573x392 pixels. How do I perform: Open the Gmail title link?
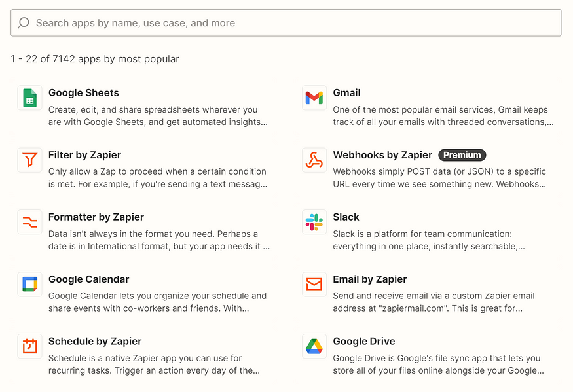coord(346,93)
